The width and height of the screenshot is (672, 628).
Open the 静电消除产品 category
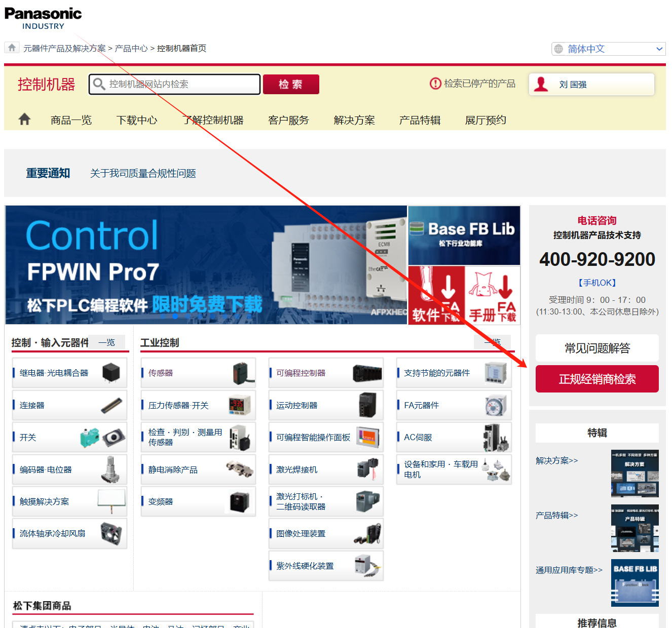pos(198,469)
